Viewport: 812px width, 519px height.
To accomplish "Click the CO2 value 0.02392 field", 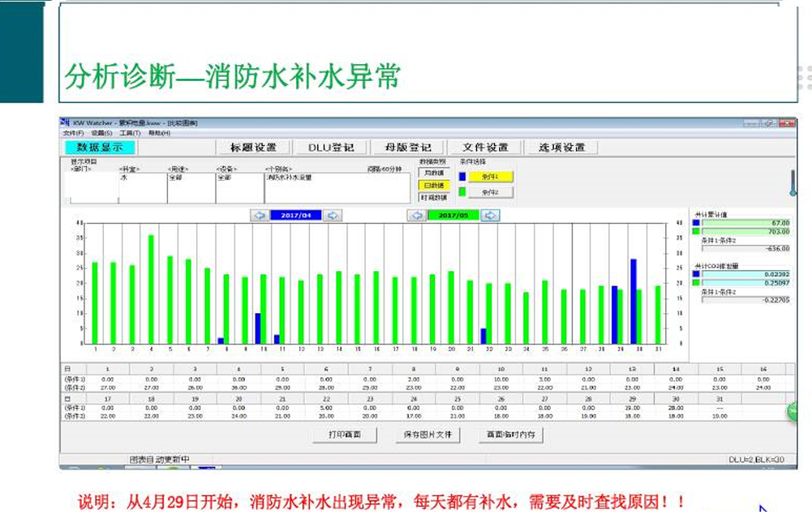I will pos(745,274).
